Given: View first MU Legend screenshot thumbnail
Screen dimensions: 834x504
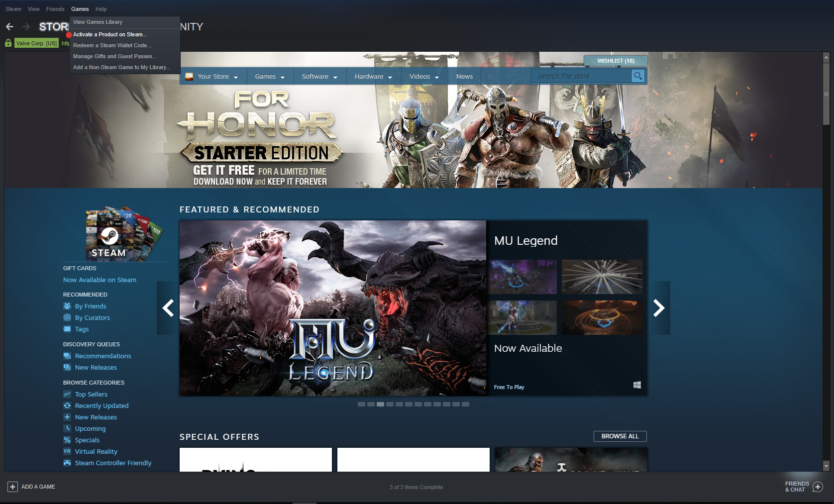Looking at the screenshot, I should tap(522, 277).
